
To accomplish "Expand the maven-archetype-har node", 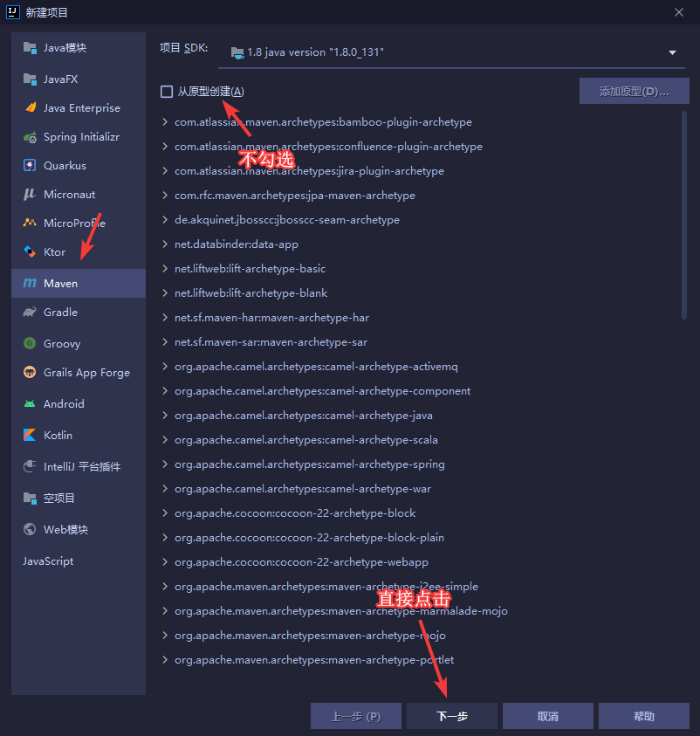I will click(165, 317).
